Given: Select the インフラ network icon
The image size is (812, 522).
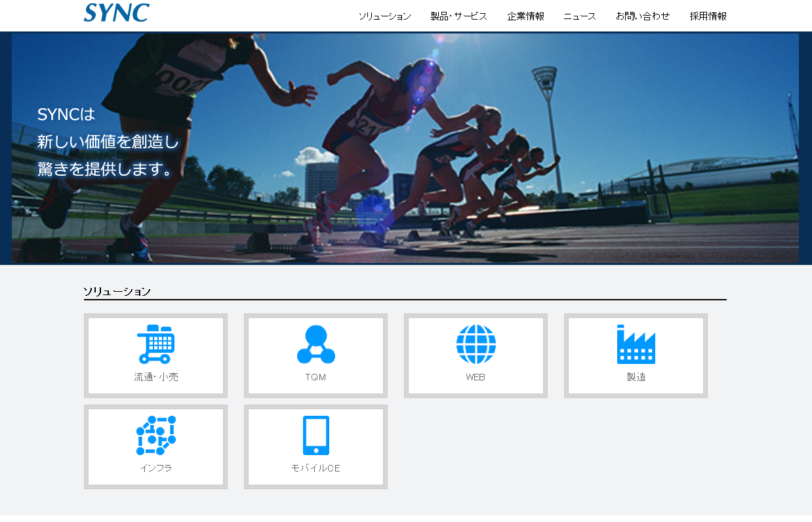Looking at the screenshot, I should click(155, 435).
